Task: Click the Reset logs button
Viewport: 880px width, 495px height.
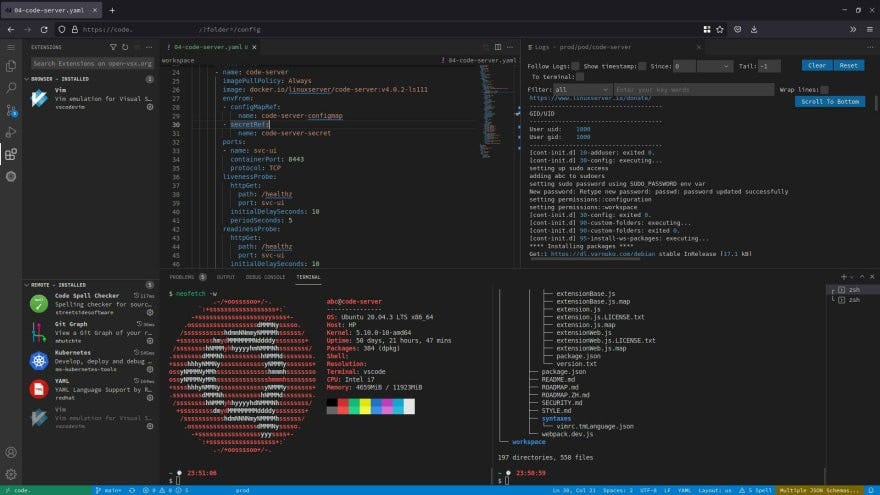Action: point(849,66)
